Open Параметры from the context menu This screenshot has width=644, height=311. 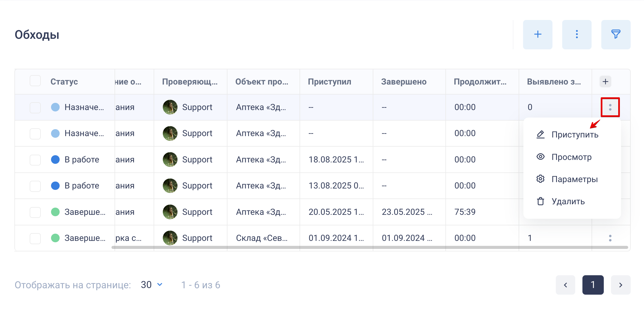pyautogui.click(x=574, y=179)
